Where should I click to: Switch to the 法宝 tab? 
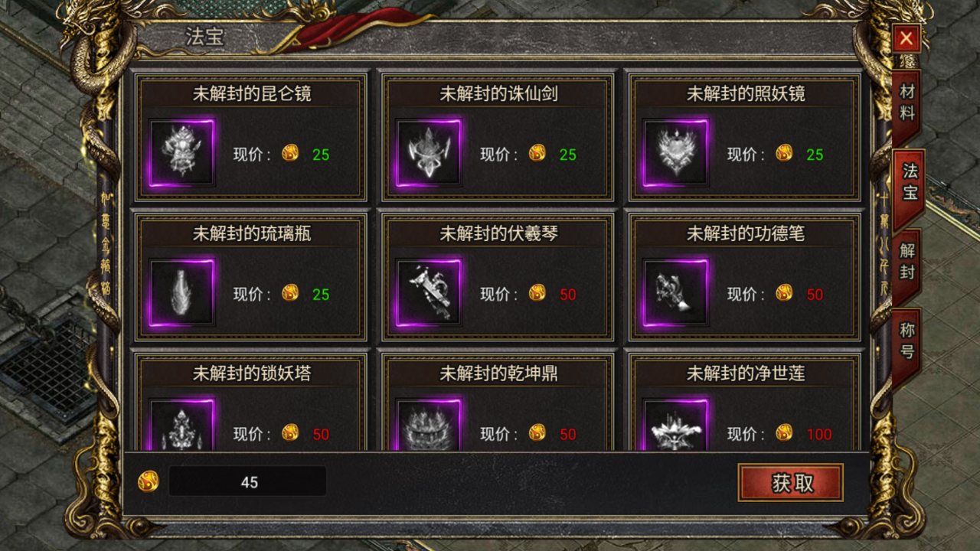point(909,181)
